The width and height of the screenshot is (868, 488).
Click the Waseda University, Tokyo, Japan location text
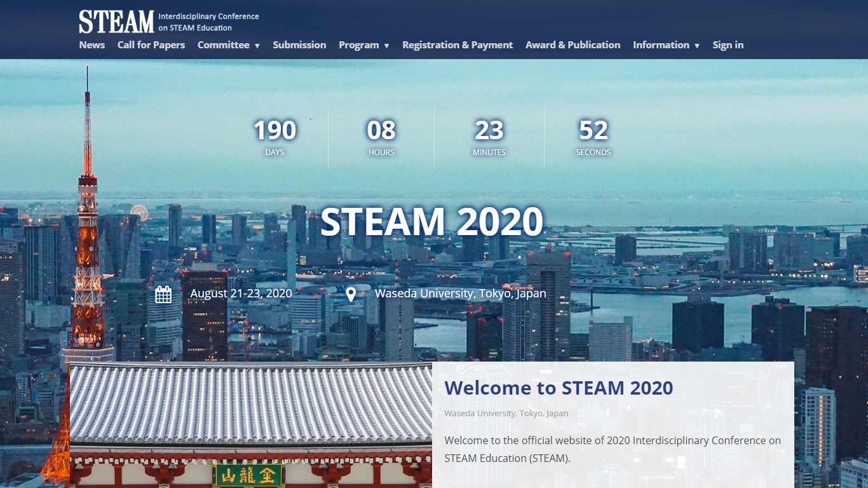click(460, 294)
